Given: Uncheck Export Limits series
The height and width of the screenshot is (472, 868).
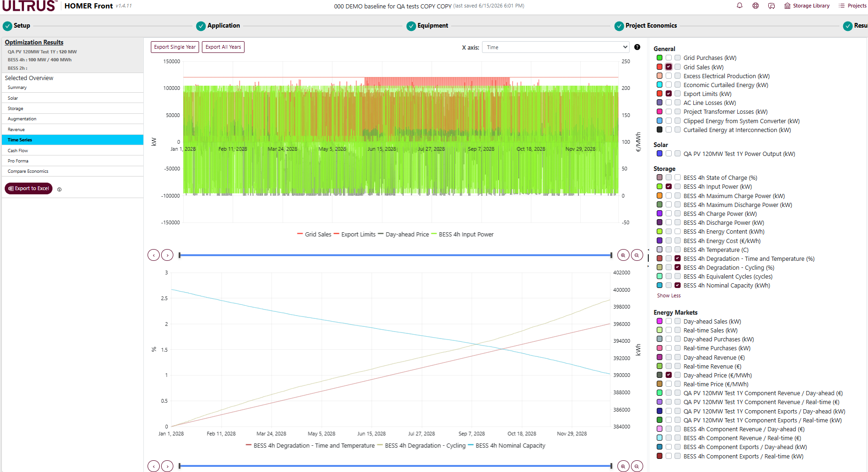Looking at the screenshot, I should [x=669, y=94].
